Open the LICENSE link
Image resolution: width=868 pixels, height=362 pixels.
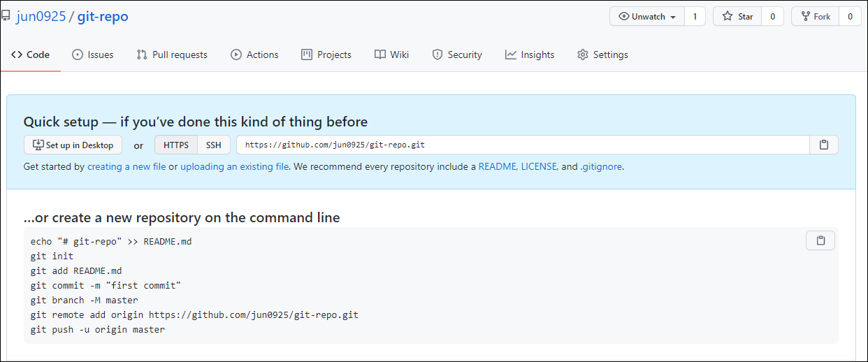(x=540, y=167)
